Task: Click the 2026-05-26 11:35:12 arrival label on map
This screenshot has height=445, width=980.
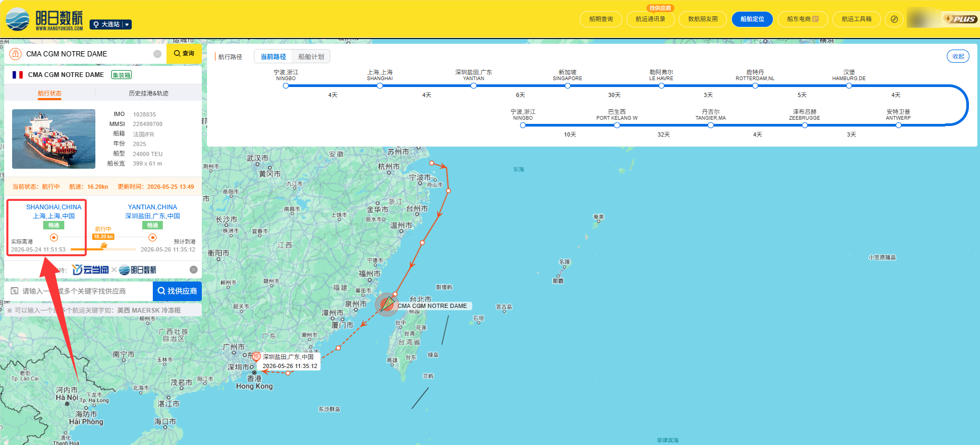Action: pyautogui.click(x=290, y=366)
